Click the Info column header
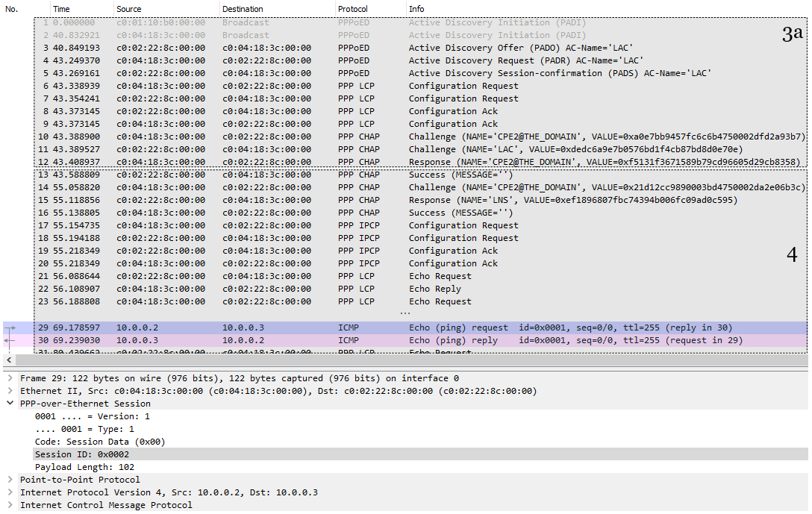Viewport: 812px width, 514px height. (607, 9)
